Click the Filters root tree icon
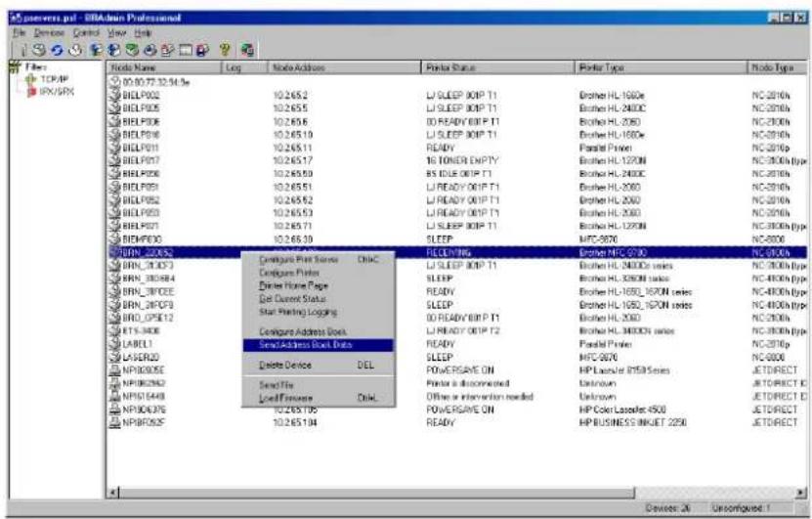Viewport: 812px width, 519px height. click(x=15, y=67)
